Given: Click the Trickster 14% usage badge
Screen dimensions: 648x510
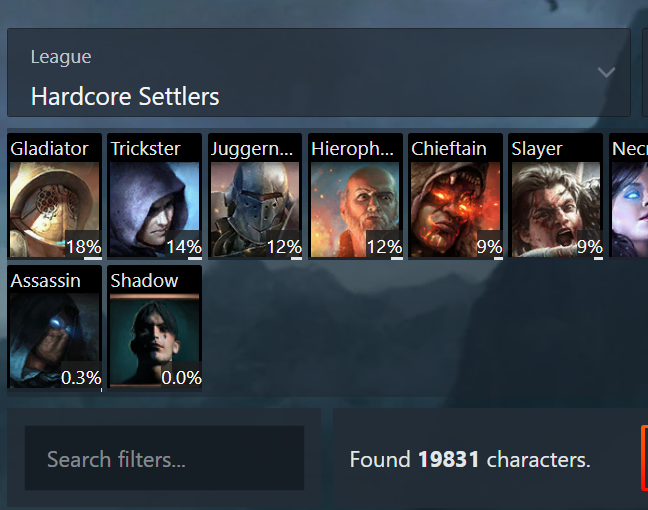Looking at the screenshot, I should click(x=184, y=247).
